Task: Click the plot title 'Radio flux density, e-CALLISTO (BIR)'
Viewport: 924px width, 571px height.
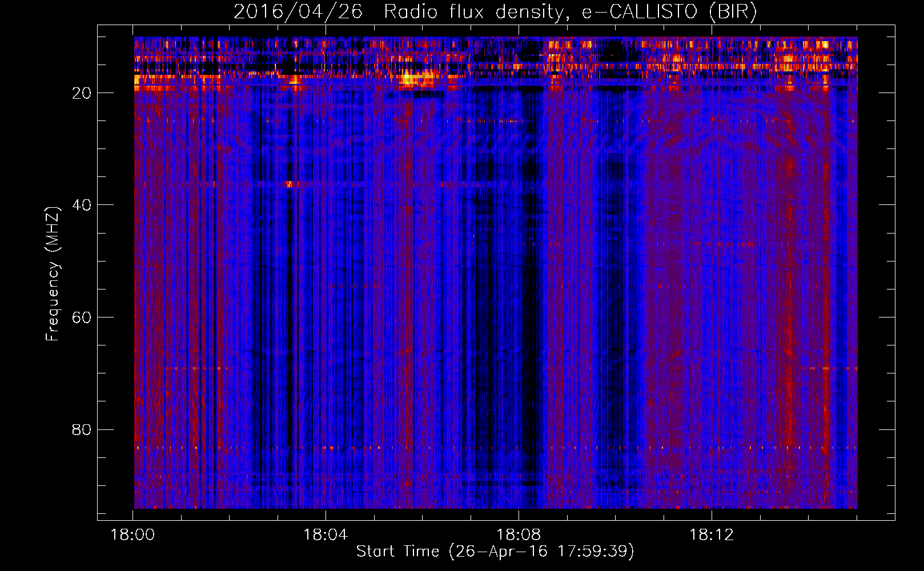Action: coord(570,12)
